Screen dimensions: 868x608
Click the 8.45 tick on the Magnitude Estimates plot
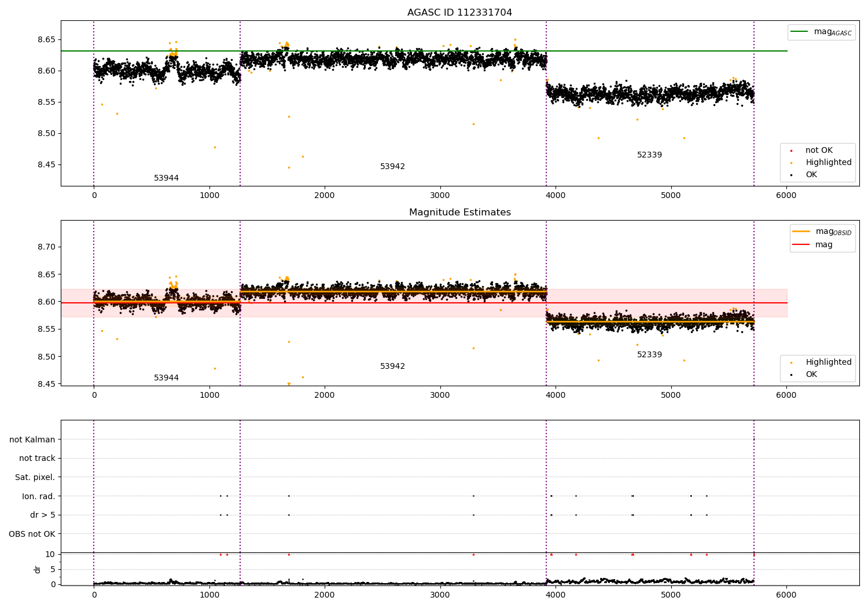click(x=46, y=384)
